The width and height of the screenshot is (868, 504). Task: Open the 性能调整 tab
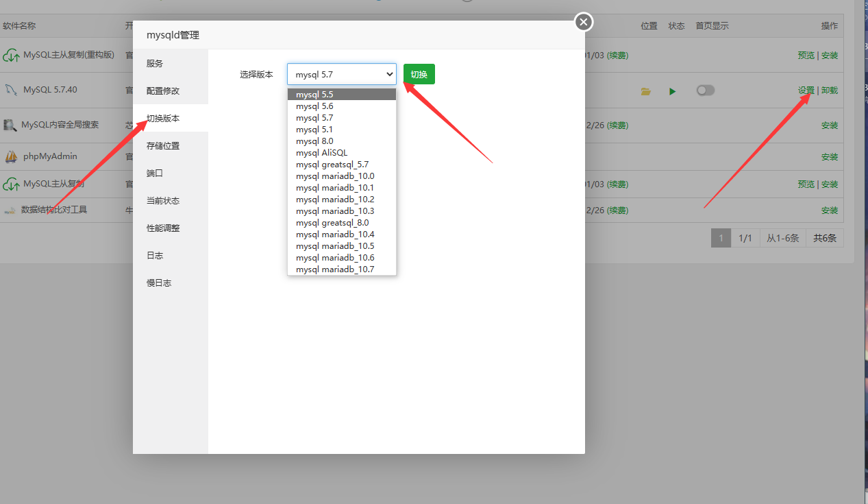(x=171, y=228)
